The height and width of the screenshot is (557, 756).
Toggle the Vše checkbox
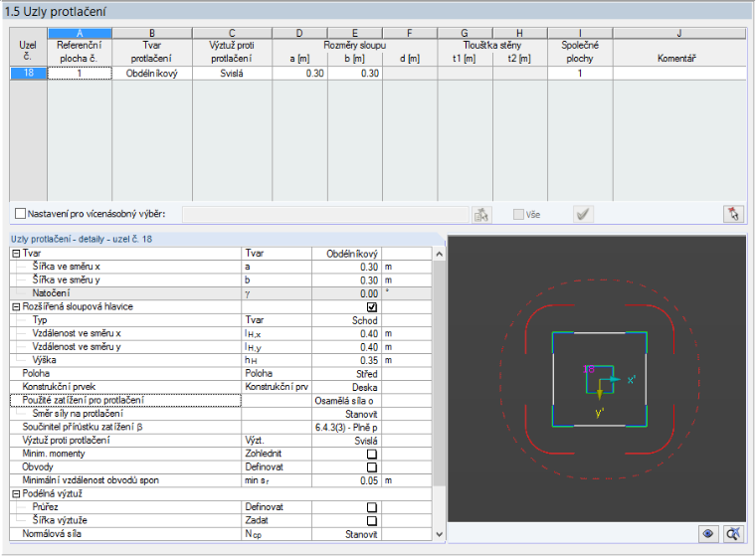point(518,214)
